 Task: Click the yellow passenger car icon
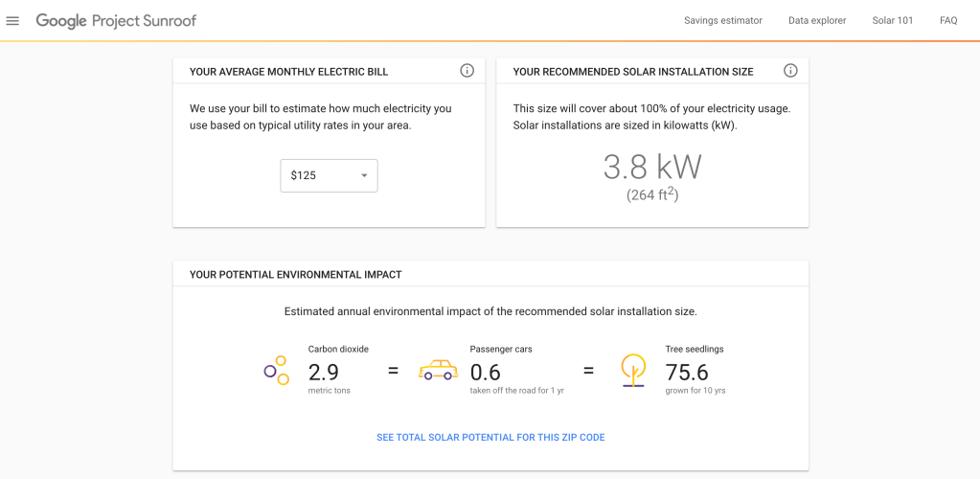(x=439, y=371)
